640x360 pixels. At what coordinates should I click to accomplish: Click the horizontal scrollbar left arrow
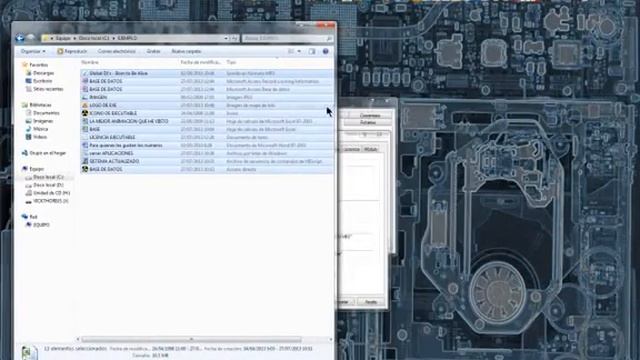[x=78, y=340]
